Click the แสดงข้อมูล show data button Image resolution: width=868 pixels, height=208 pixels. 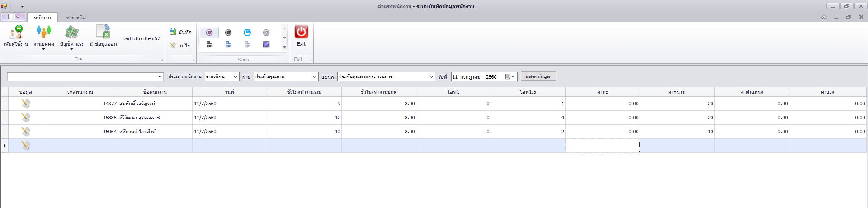(538, 76)
